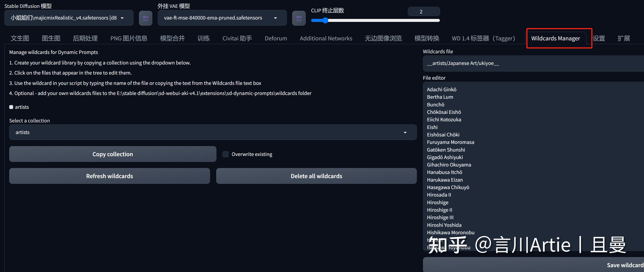
Task: Click the Copy collection button
Action: tap(113, 154)
